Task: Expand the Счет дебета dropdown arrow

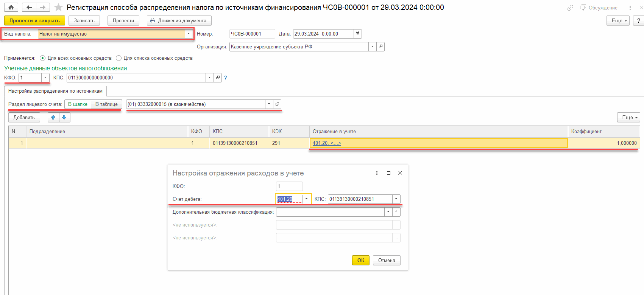Action: (x=306, y=199)
